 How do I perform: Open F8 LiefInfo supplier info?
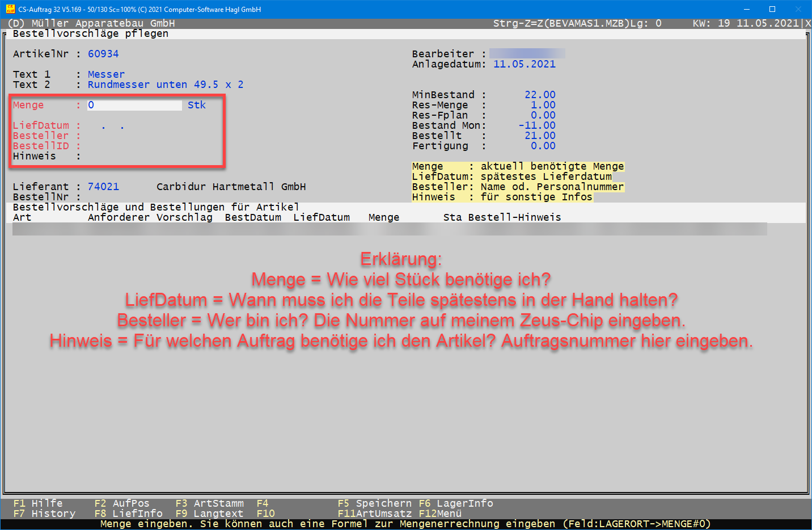pyautogui.click(x=128, y=514)
